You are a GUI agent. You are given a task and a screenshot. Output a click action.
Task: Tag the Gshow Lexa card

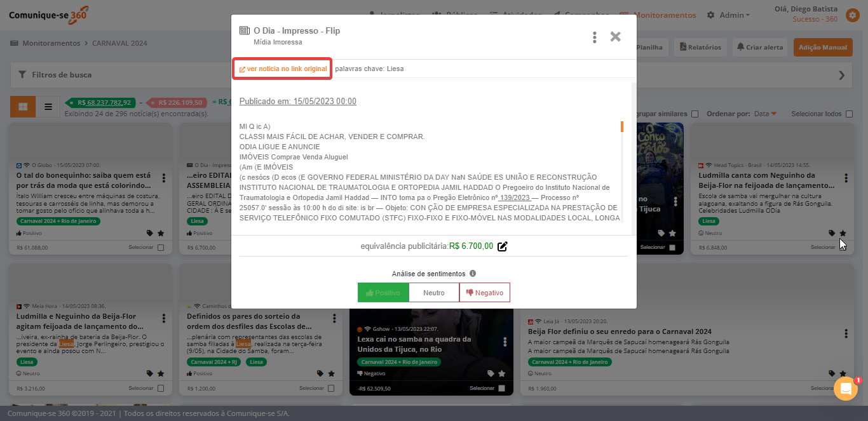point(491,374)
